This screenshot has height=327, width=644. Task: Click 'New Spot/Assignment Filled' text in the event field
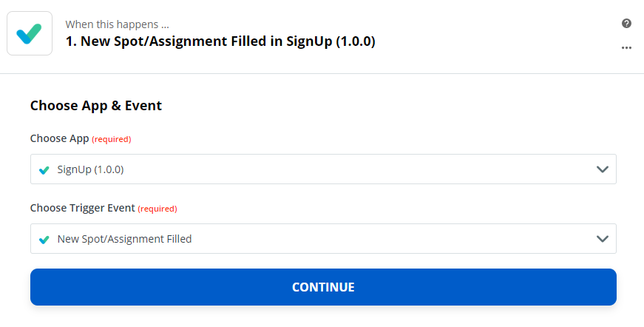(x=124, y=239)
